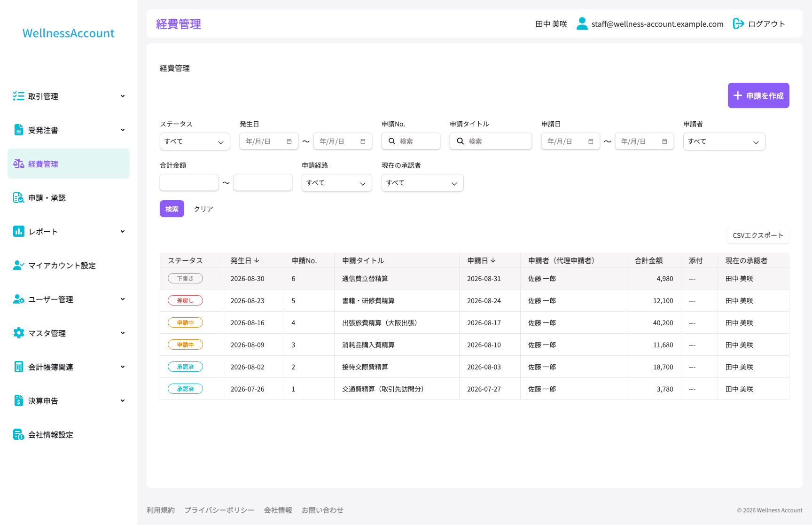812x525 pixels.
Task: Click the 決算申告 document icon
Action: 19,400
